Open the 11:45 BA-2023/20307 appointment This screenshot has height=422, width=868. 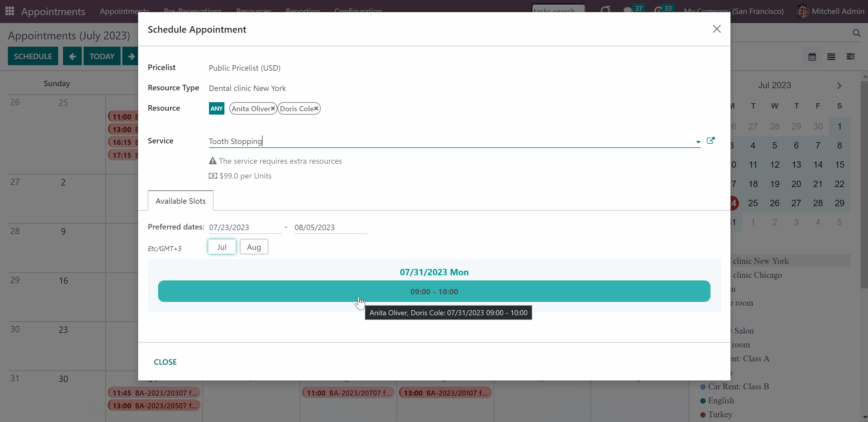154,393
